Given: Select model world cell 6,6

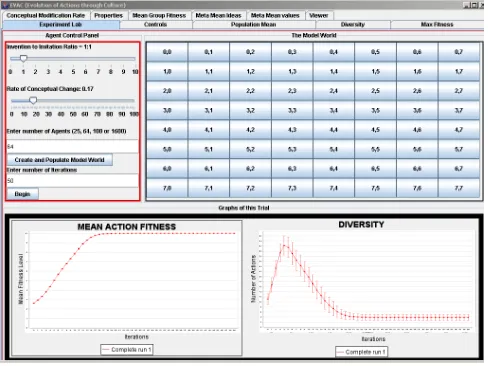Looking at the screenshot, I should coord(417,169).
